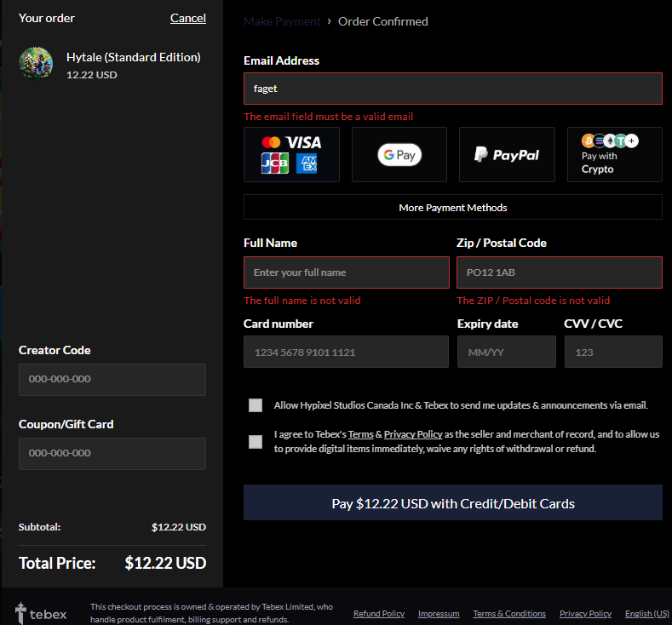The image size is (672, 625).
Task: Select Pay with Crypto option
Action: tap(615, 154)
